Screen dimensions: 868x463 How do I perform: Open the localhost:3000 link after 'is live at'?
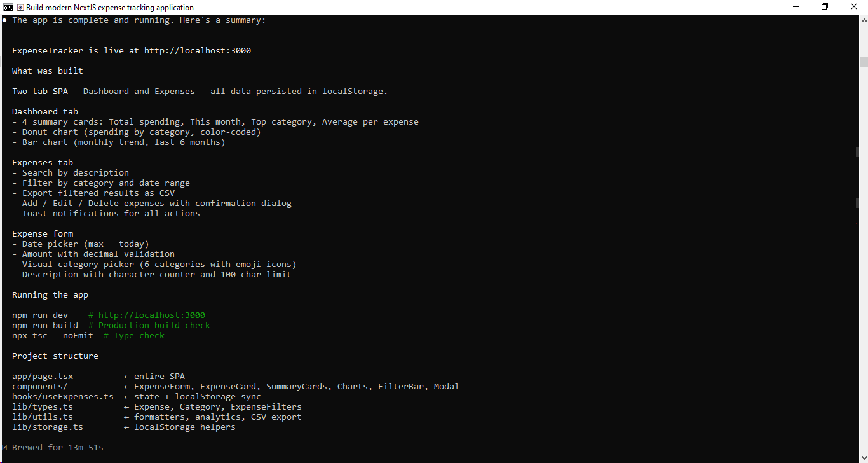click(198, 51)
